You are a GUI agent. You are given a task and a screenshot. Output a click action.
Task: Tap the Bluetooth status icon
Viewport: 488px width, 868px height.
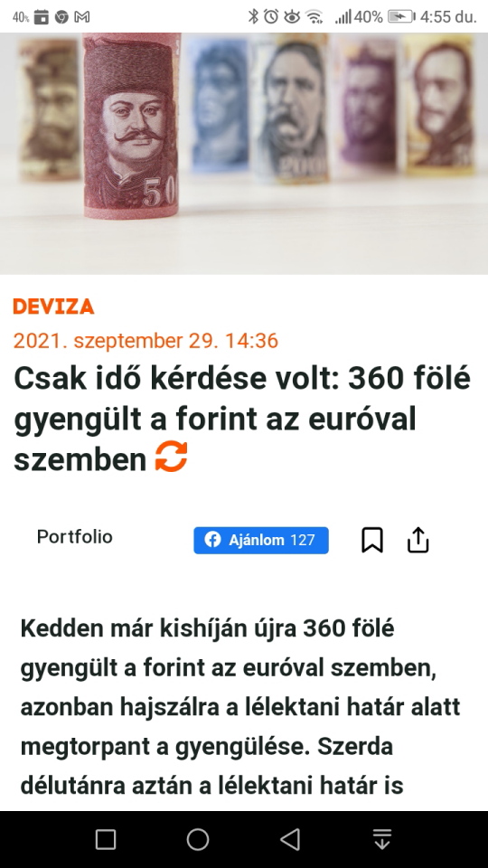coord(253,16)
